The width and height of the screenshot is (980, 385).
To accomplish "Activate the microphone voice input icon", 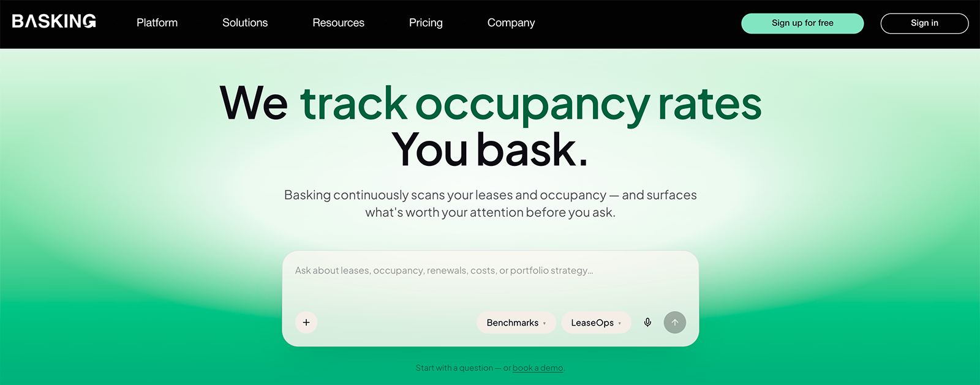I will coord(647,323).
